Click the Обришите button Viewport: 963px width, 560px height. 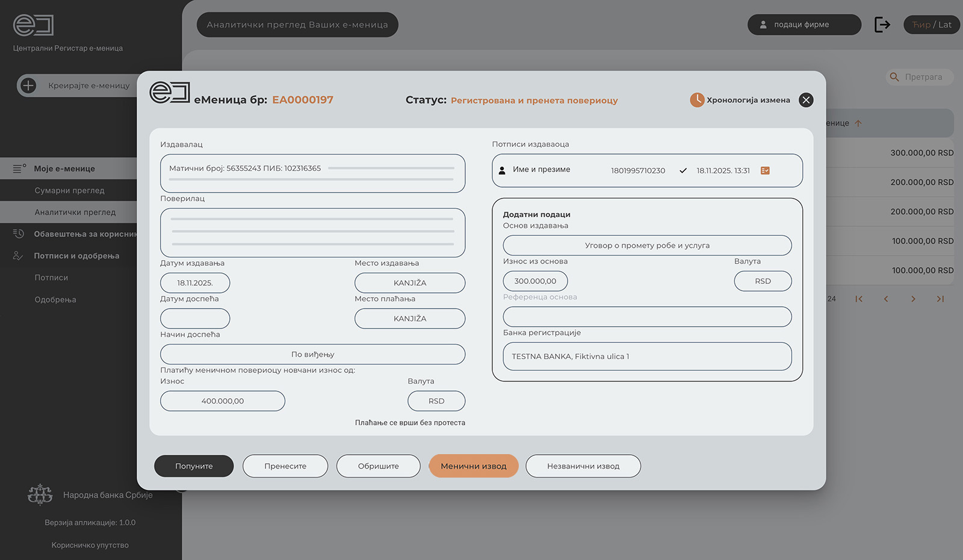pos(378,466)
